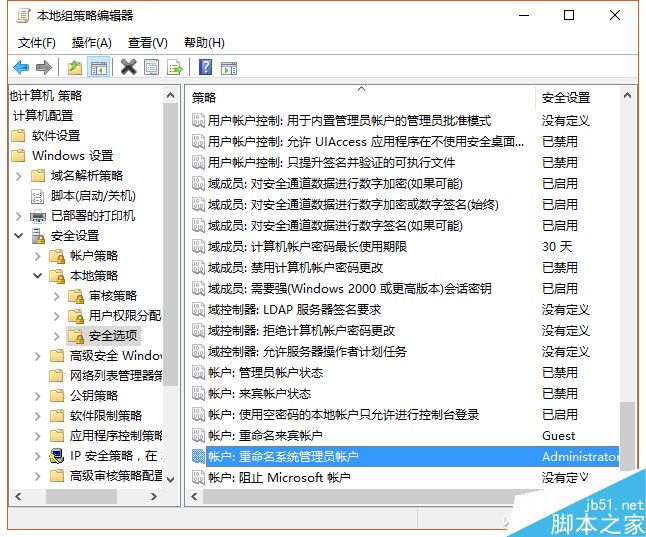This screenshot has height=537, width=646.
Task: Click the Delete X toolbar icon
Action: click(x=129, y=68)
